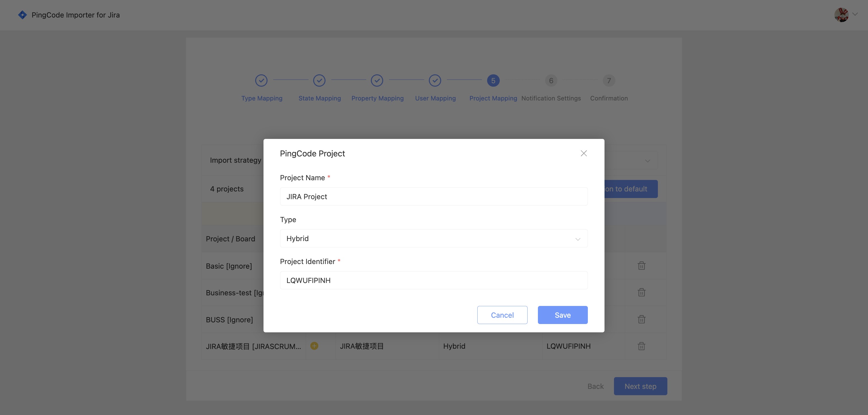Close the PingCode Project dialog
This screenshot has width=868, height=415.
tap(584, 153)
